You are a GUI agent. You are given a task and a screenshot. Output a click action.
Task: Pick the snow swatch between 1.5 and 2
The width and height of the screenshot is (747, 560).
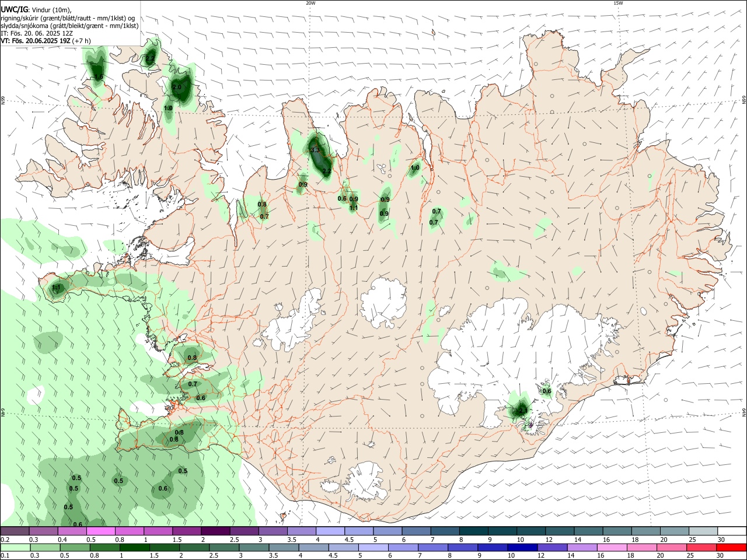coord(187,531)
